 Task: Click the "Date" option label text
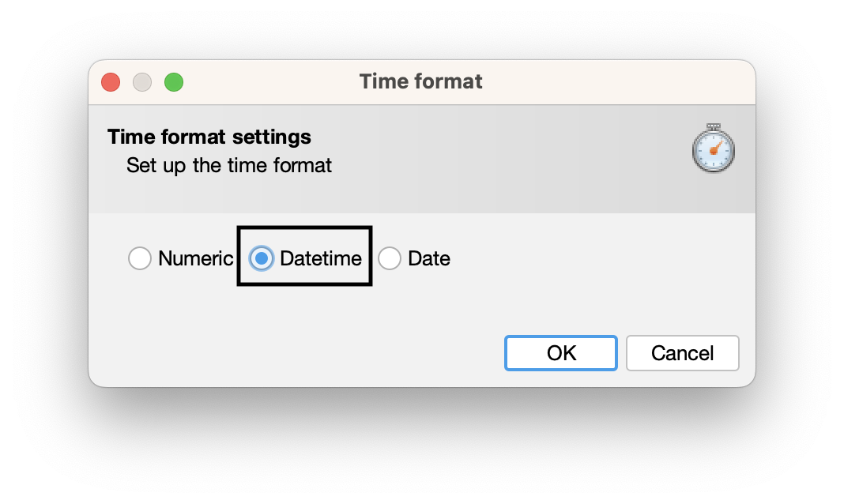429,258
